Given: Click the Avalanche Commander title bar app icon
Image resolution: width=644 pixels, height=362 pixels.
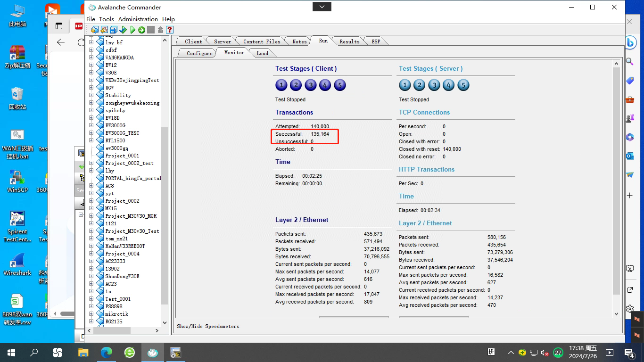Looking at the screenshot, I should click(91, 7).
